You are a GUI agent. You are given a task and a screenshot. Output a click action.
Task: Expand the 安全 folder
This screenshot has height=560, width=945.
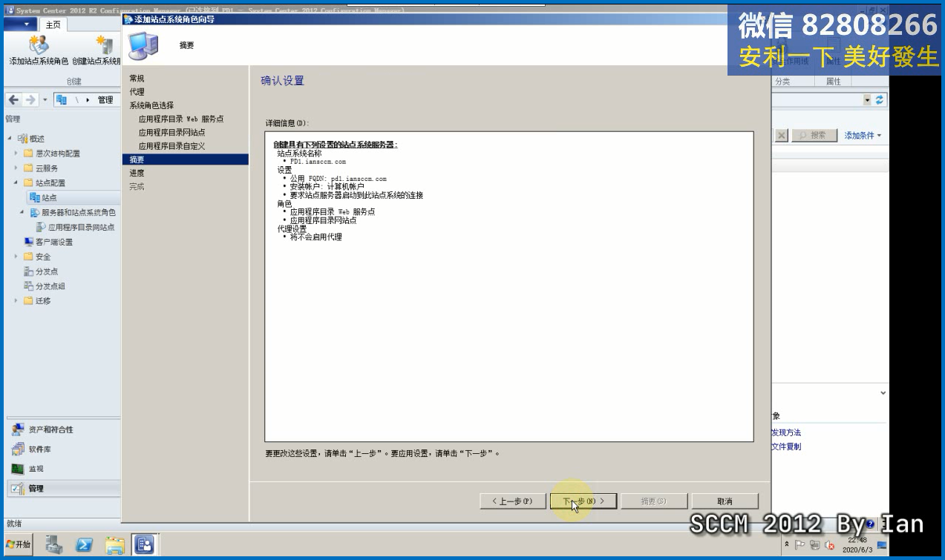[x=16, y=257]
